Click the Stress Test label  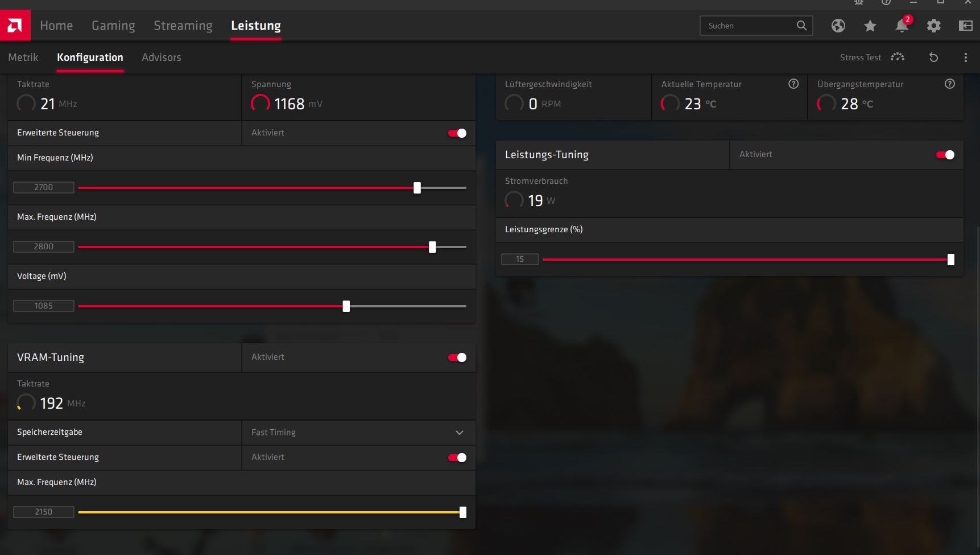click(861, 57)
